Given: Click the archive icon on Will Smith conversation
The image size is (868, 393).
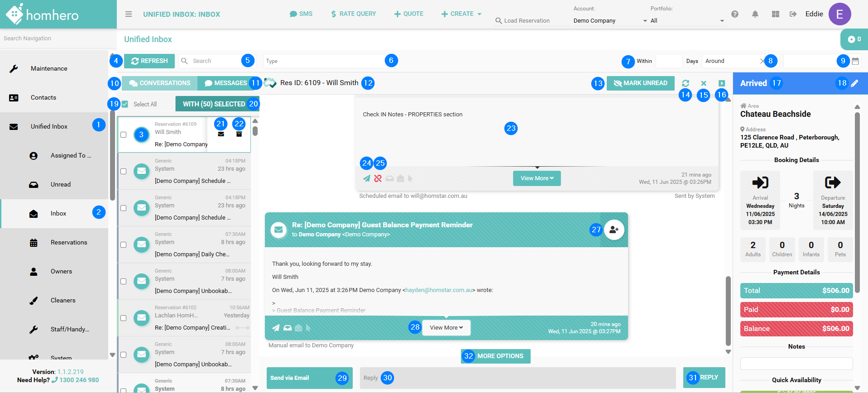Looking at the screenshot, I should click(x=239, y=134).
